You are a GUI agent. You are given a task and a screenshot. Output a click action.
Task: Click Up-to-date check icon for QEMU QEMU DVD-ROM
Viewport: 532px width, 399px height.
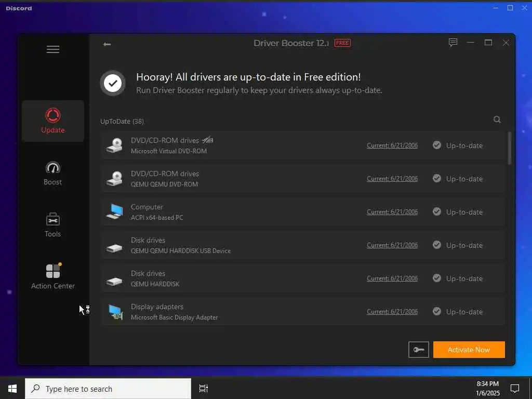(437, 179)
